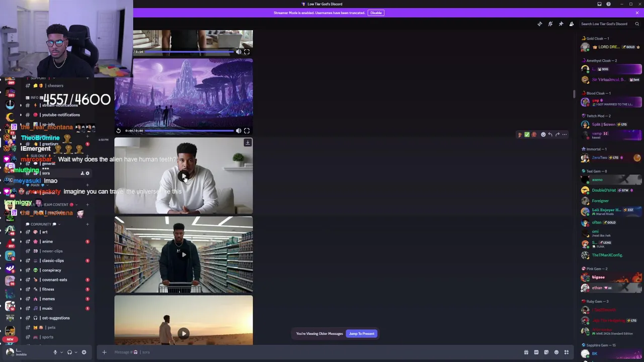Open apps launcher in message bar
Viewport: 644px width, 362px height.
coord(567,352)
